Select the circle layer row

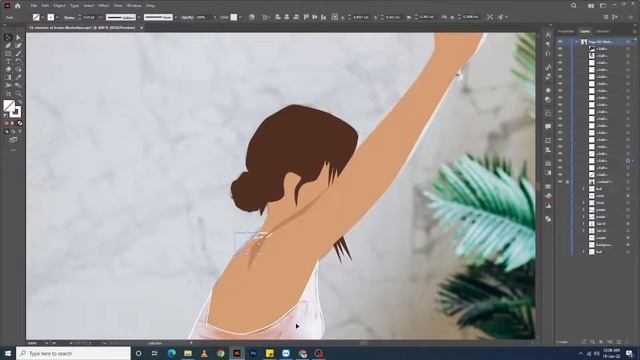[x=600, y=196]
